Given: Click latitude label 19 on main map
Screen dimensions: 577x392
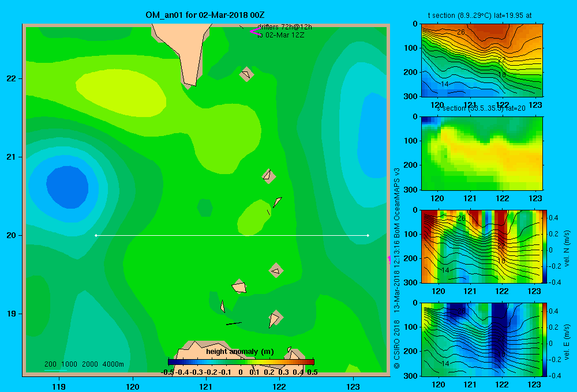Looking at the screenshot, I should pos(12,314).
